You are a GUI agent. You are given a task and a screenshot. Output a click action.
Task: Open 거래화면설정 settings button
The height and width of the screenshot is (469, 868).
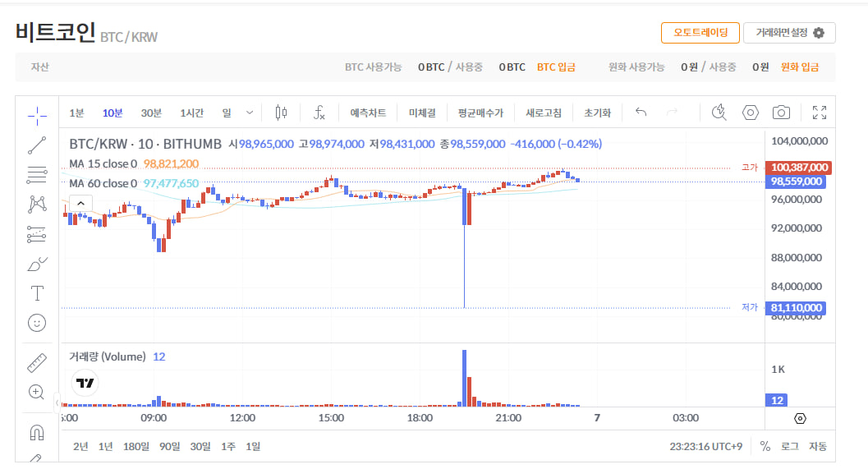[x=789, y=33]
